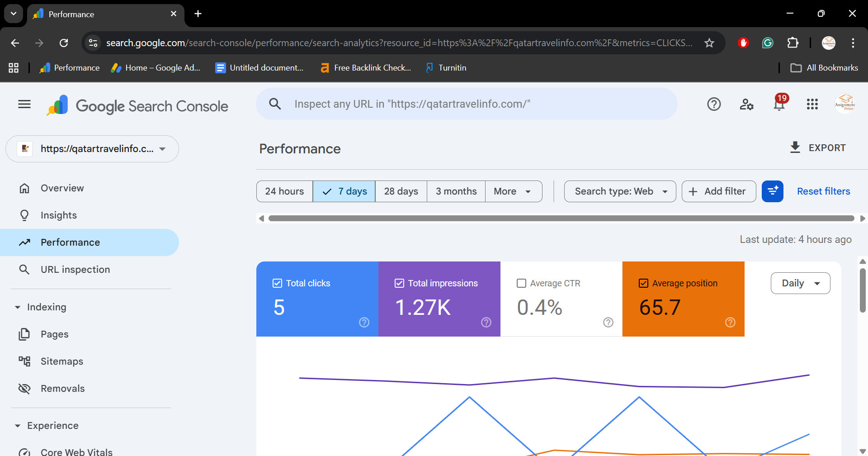Open the All Bookmarks folder
The width and height of the screenshot is (868, 456).
coord(824,68)
